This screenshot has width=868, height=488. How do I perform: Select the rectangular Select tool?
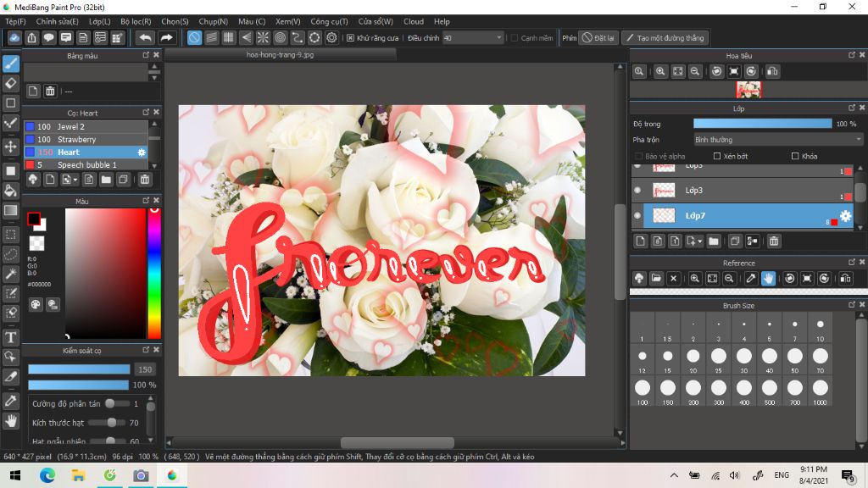[x=11, y=235]
